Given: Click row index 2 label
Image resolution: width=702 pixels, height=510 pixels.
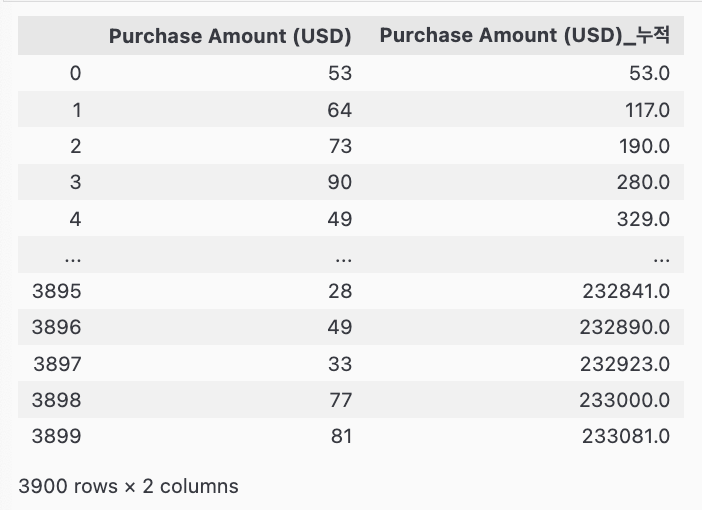Looking at the screenshot, I should pyautogui.click(x=75, y=146).
